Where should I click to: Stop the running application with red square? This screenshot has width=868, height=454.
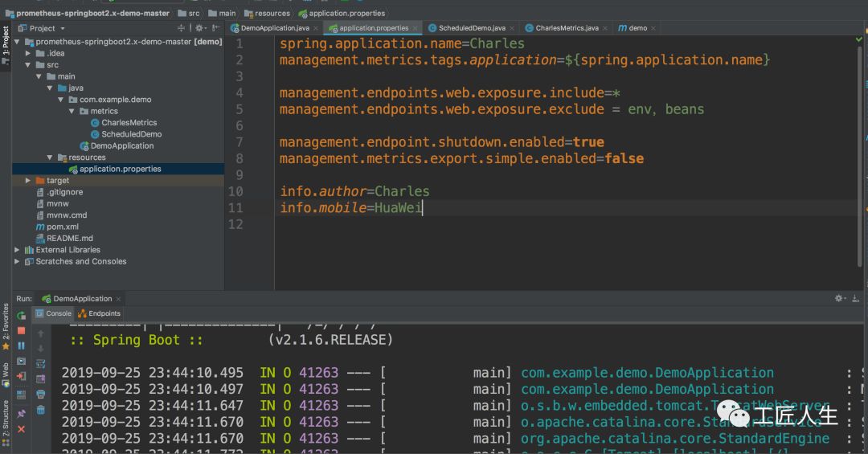click(x=22, y=330)
